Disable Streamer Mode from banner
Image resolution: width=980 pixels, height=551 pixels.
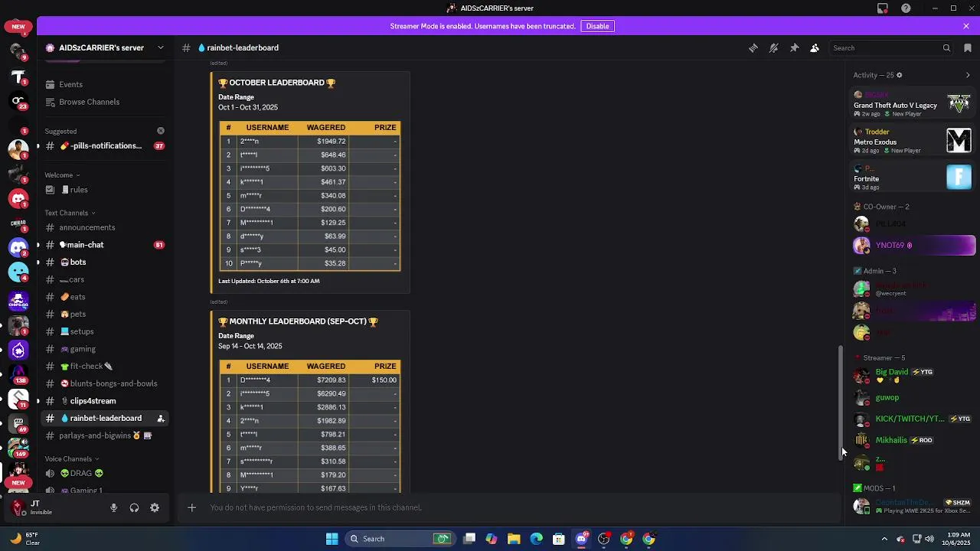597,26
